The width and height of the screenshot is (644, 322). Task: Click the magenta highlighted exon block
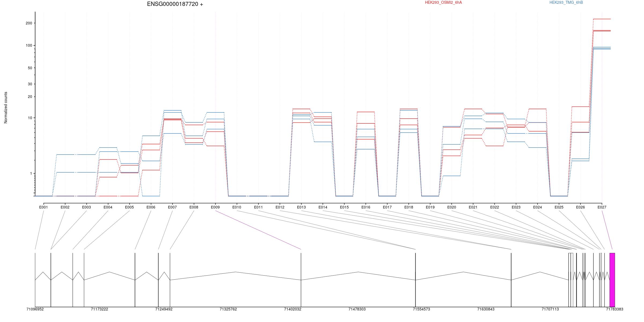[612, 280]
